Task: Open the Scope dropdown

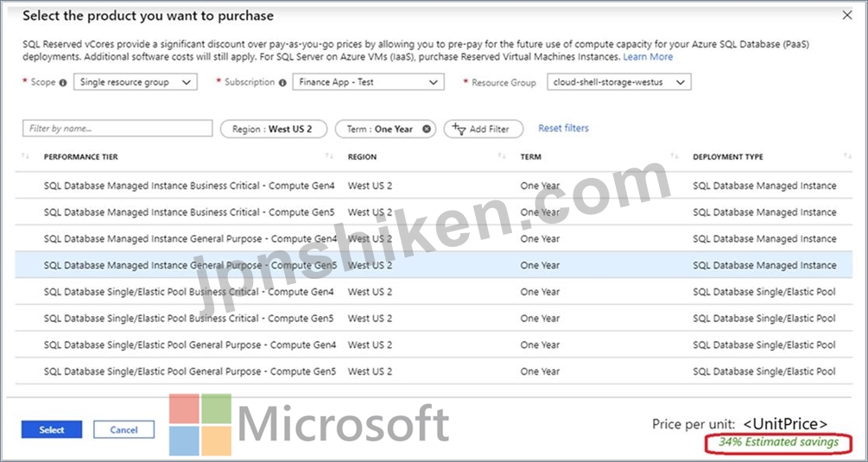Action: pos(135,82)
